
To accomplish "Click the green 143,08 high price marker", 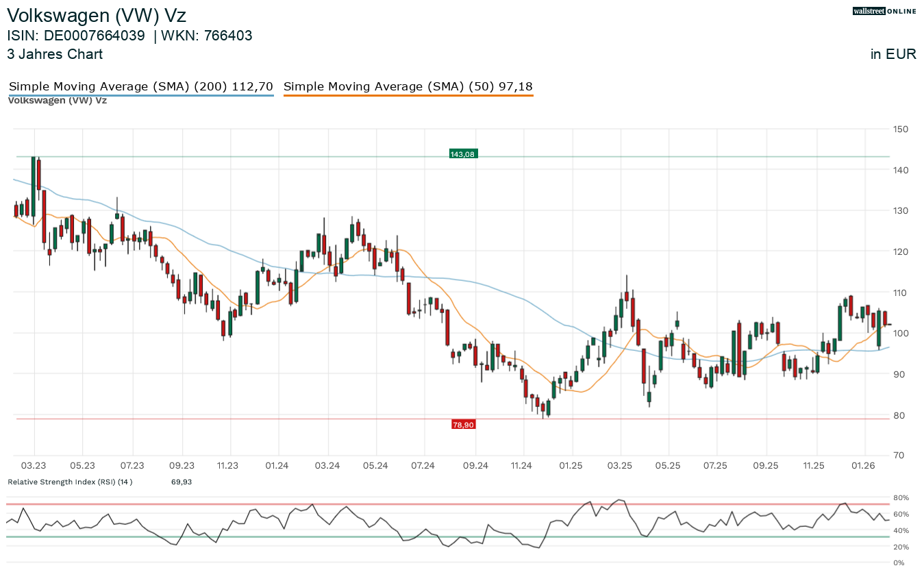I will (462, 154).
